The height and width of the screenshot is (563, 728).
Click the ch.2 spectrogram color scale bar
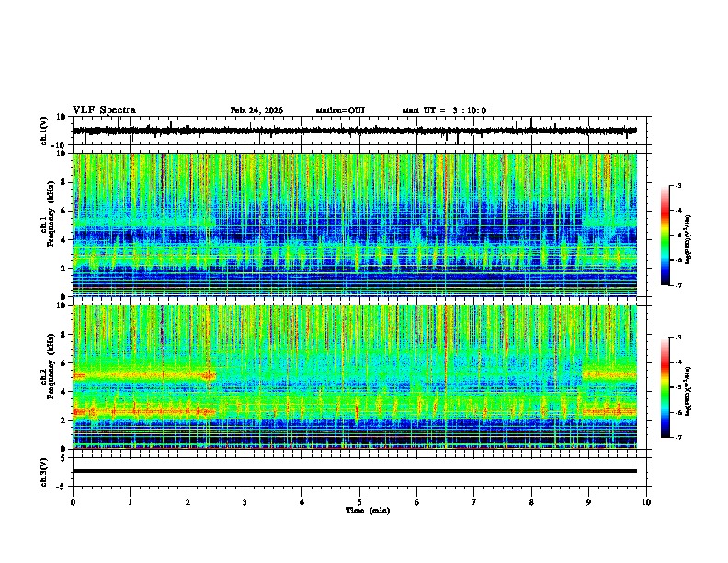click(665, 387)
